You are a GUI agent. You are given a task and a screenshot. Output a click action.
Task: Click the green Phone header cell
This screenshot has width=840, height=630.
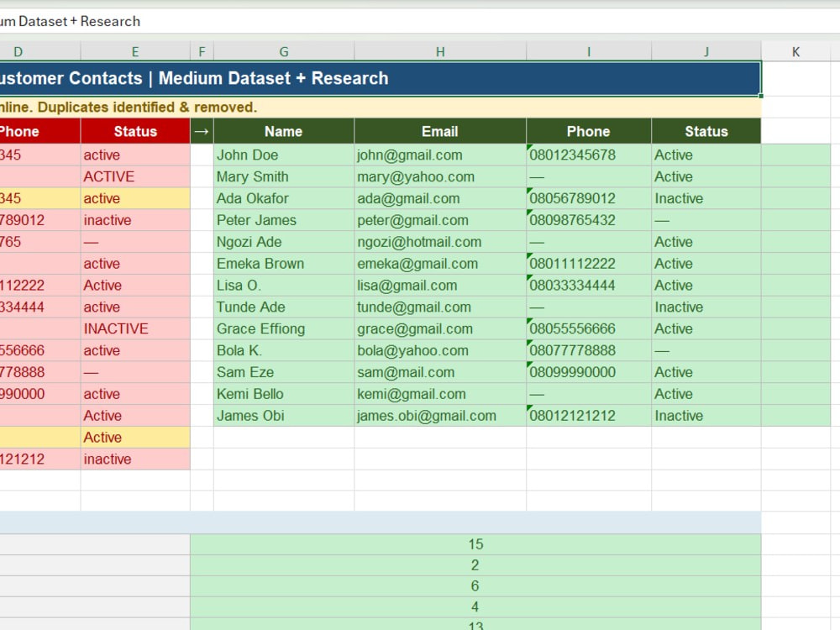pos(589,131)
